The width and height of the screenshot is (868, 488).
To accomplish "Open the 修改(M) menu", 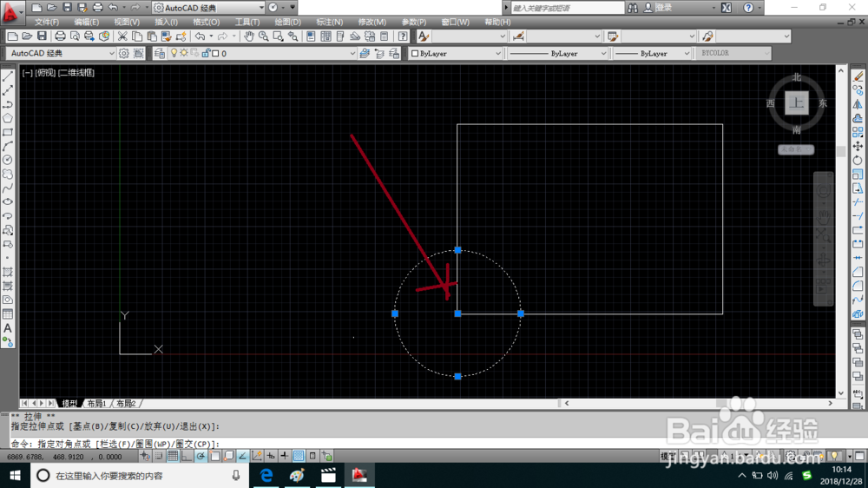I will 372,23.
